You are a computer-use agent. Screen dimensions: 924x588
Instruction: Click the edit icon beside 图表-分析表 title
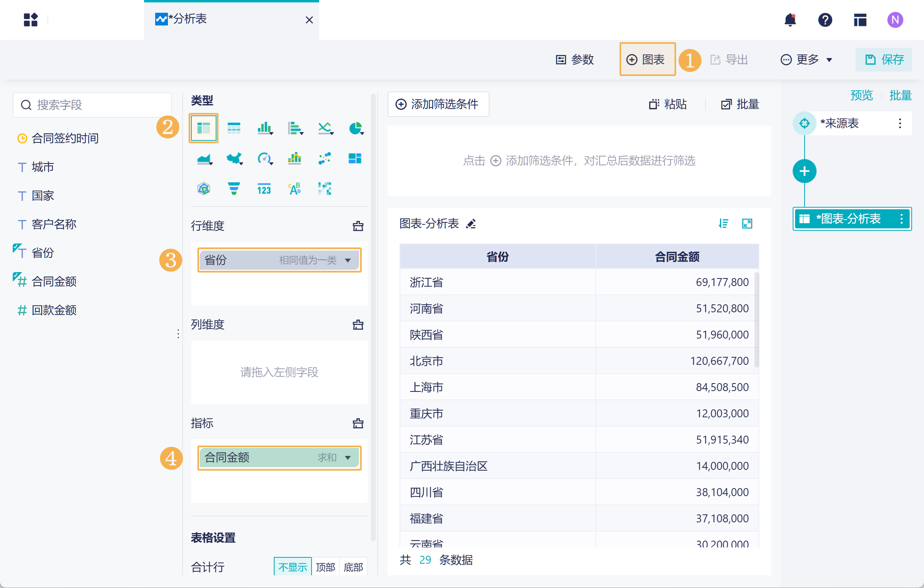tap(471, 224)
